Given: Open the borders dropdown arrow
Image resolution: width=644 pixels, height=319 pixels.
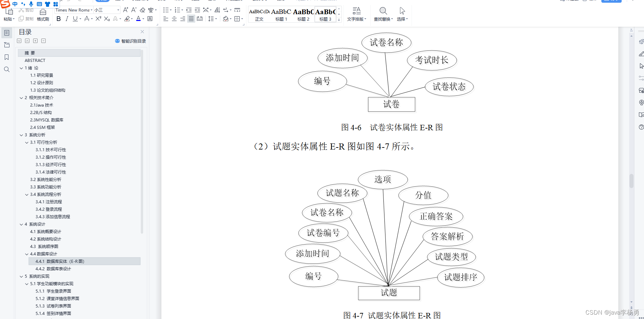Looking at the screenshot, I should pos(242,19).
